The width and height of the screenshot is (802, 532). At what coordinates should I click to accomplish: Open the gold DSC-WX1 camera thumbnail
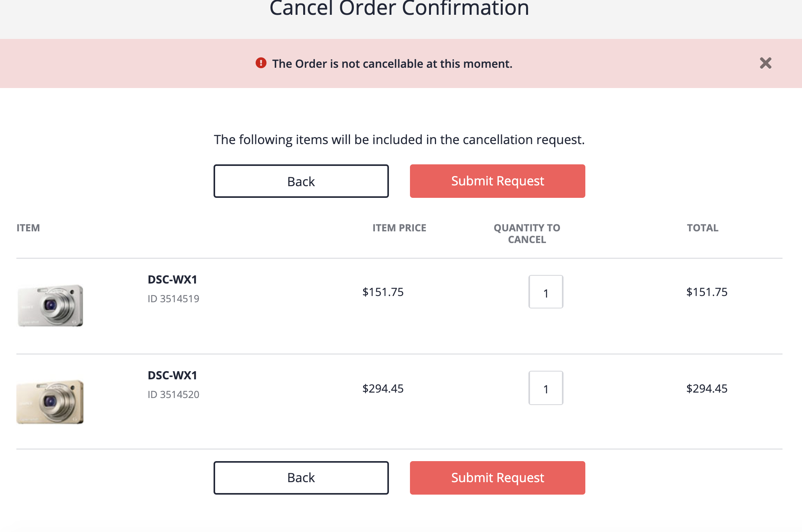pos(50,402)
